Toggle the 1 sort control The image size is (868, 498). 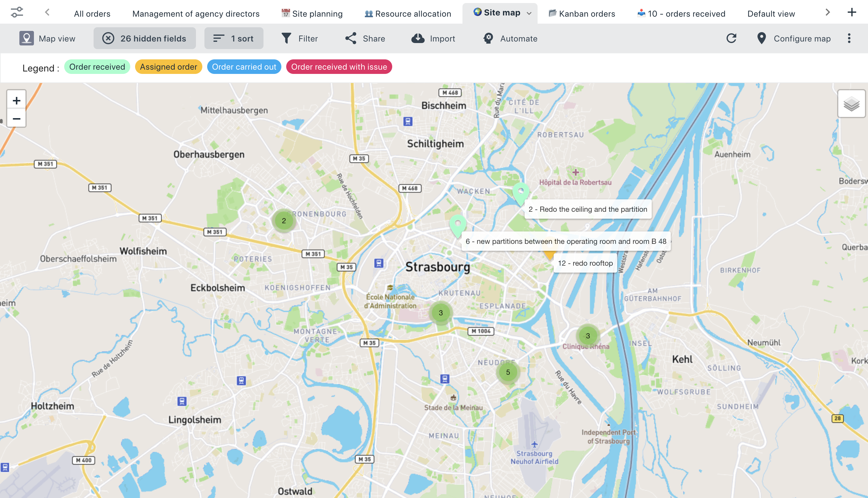click(x=234, y=38)
